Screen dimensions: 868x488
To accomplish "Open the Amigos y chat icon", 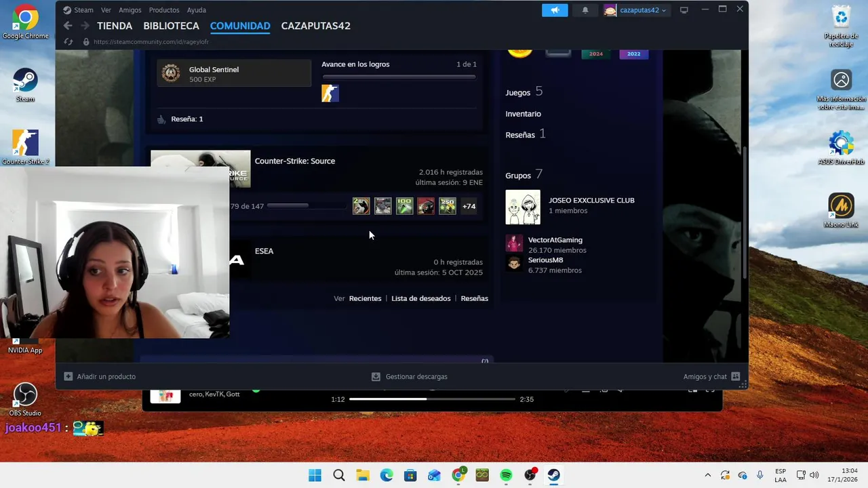I will 736,376.
